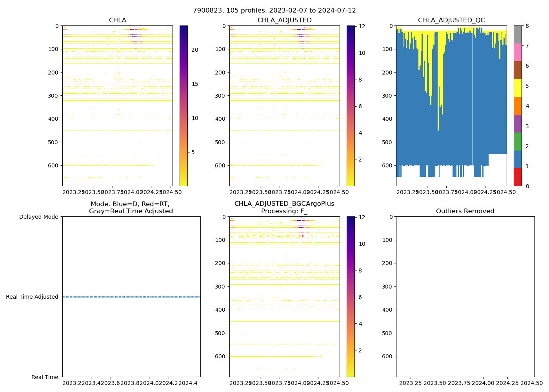Pick the pink segment of QC colorbar
This screenshot has height=392, width=549.
click(x=518, y=52)
